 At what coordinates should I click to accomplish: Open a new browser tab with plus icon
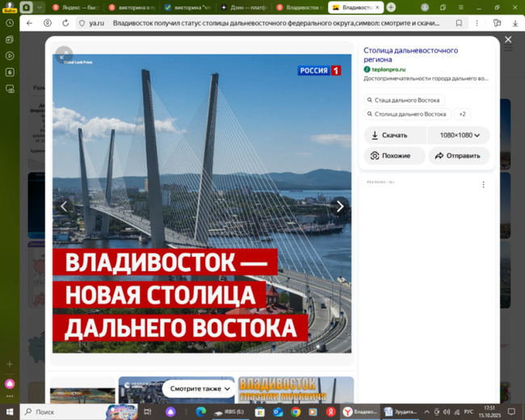coord(391,7)
